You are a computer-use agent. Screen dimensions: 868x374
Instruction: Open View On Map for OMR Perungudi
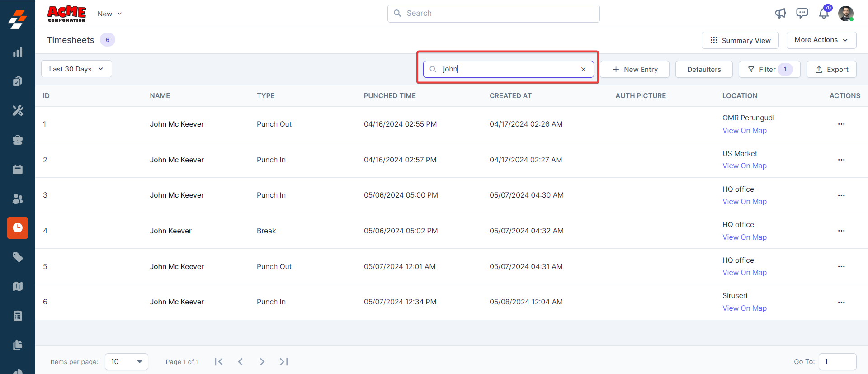tap(744, 130)
